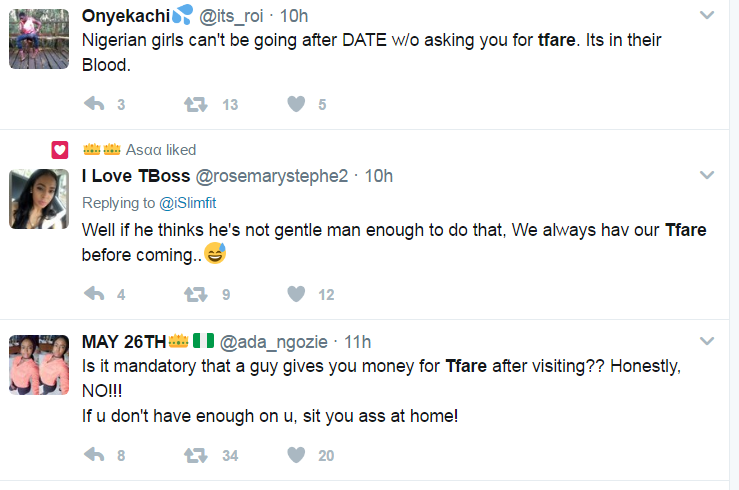
Task: Reply to Onyekachi's tweet
Action: pyautogui.click(x=96, y=104)
